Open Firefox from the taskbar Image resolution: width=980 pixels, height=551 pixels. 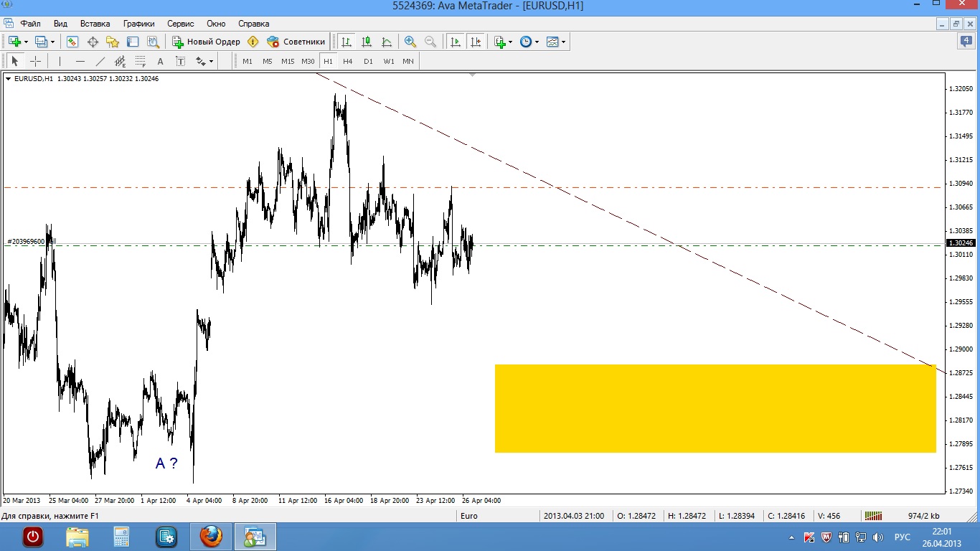coord(211,536)
